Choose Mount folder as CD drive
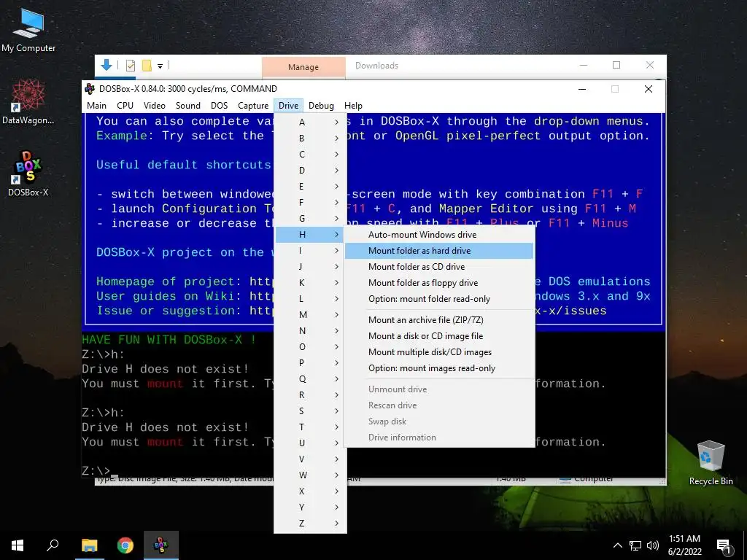 tap(438, 267)
